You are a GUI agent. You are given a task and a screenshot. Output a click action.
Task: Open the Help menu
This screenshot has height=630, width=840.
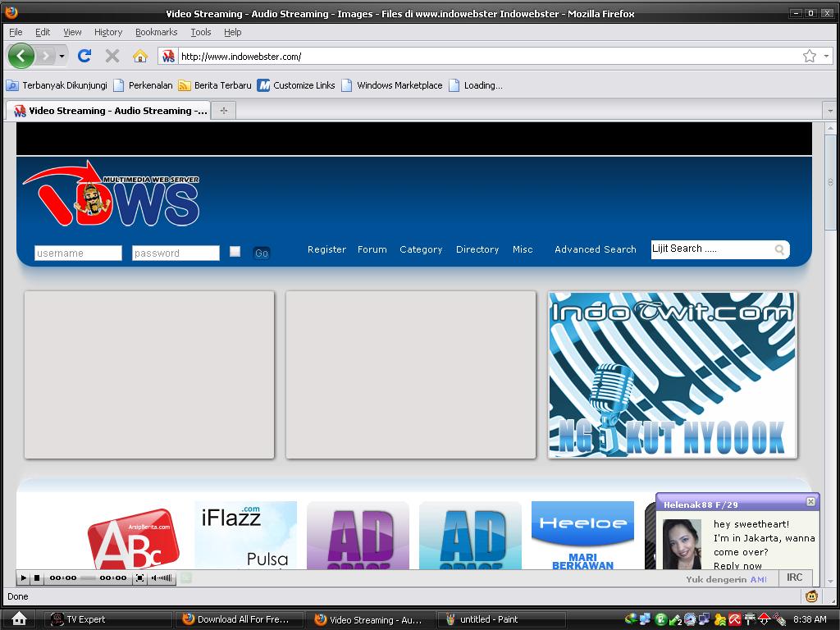[x=232, y=32]
